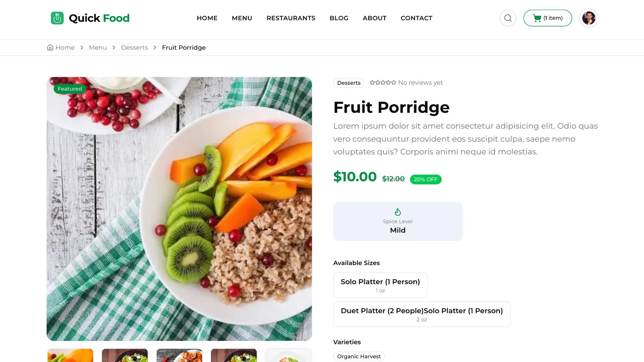Viewport: 644px width, 362px height.
Task: Select the Solo Platter (1 Person) size
Action: click(380, 285)
